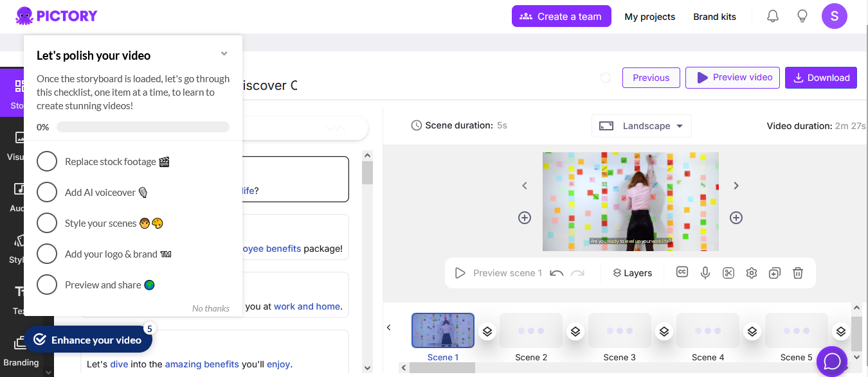Click the highlighted keyword "dive"
The height and width of the screenshot is (377, 868).
coord(119,364)
